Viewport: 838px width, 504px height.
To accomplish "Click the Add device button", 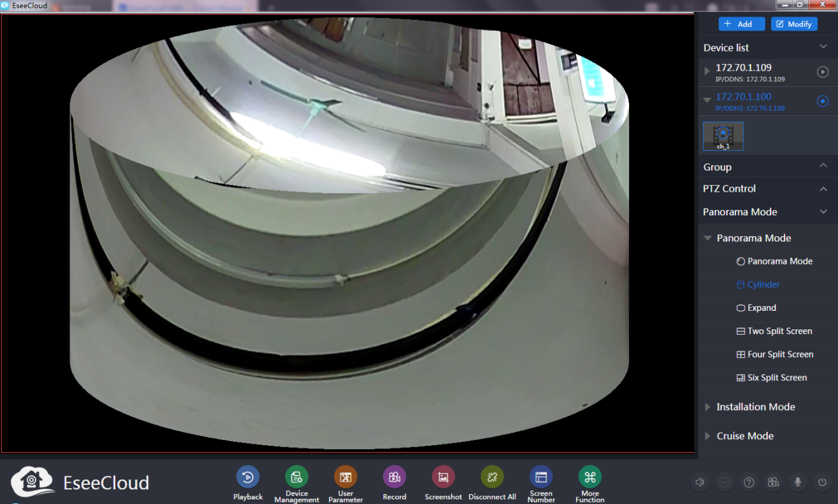I will (x=738, y=24).
